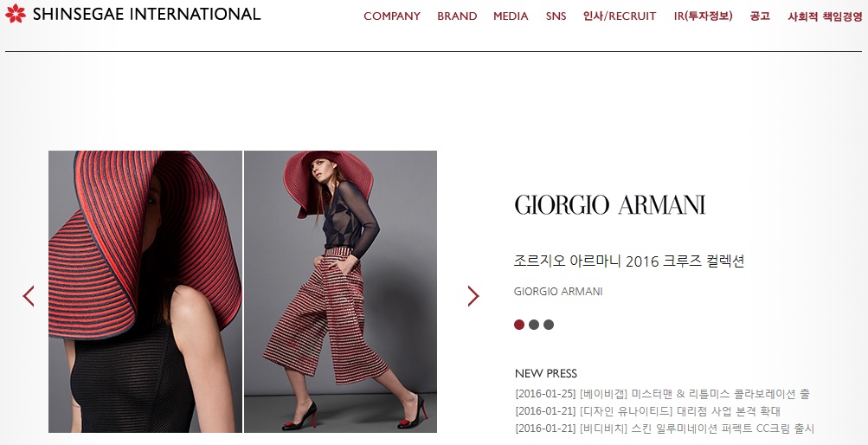Go to previous slide with left arrow
The image size is (868, 445).
click(29, 296)
